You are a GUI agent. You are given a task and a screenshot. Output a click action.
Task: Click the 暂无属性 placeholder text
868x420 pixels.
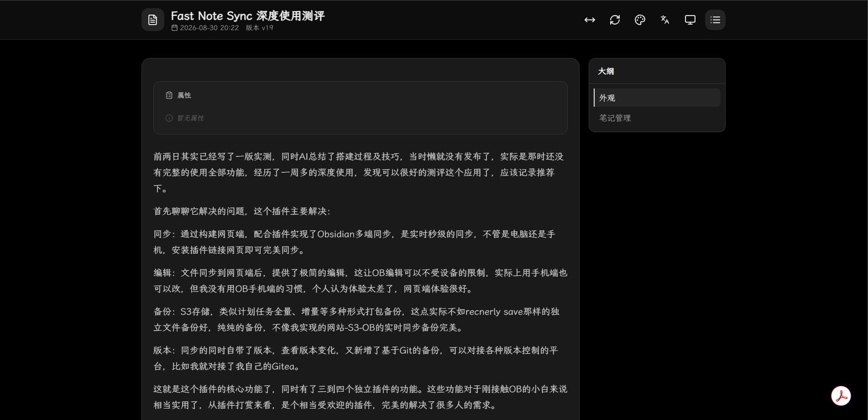(191, 118)
